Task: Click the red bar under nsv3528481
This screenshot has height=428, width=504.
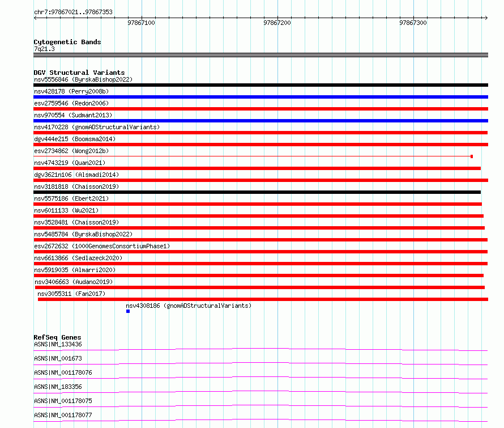Action: (259, 228)
